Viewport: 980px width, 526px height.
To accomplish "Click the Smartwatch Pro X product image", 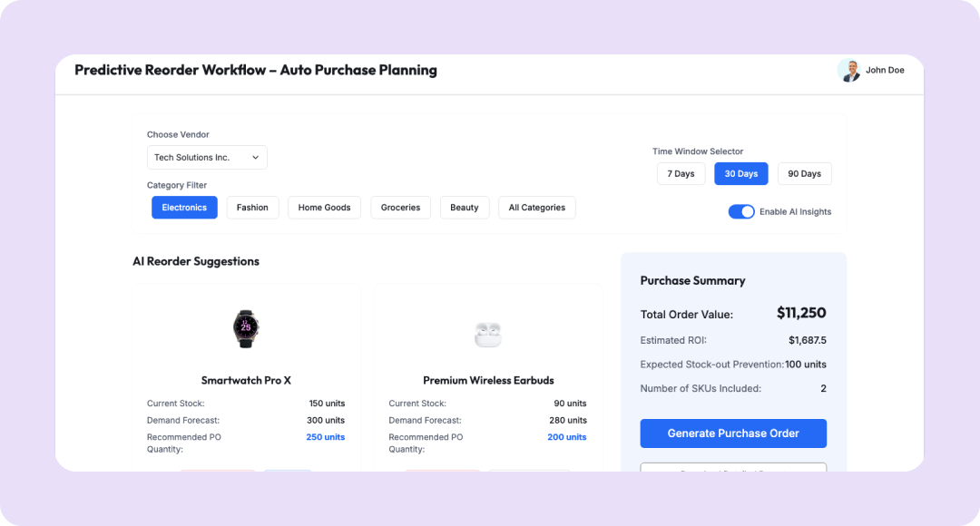I will point(245,328).
